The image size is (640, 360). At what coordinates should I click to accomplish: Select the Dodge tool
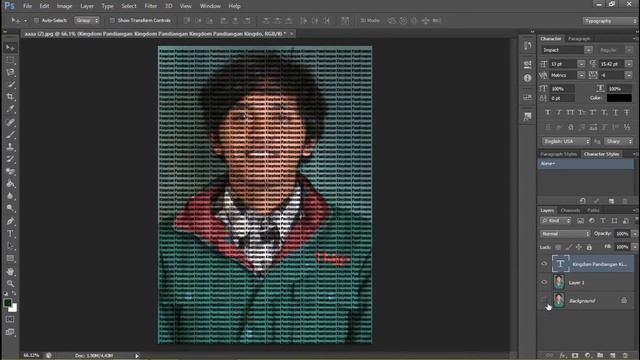[x=10, y=208]
